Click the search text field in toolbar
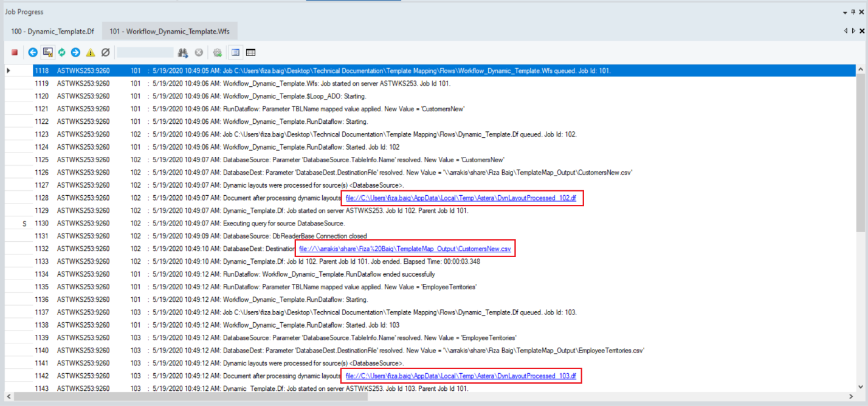This screenshot has height=406, width=868. click(x=145, y=53)
